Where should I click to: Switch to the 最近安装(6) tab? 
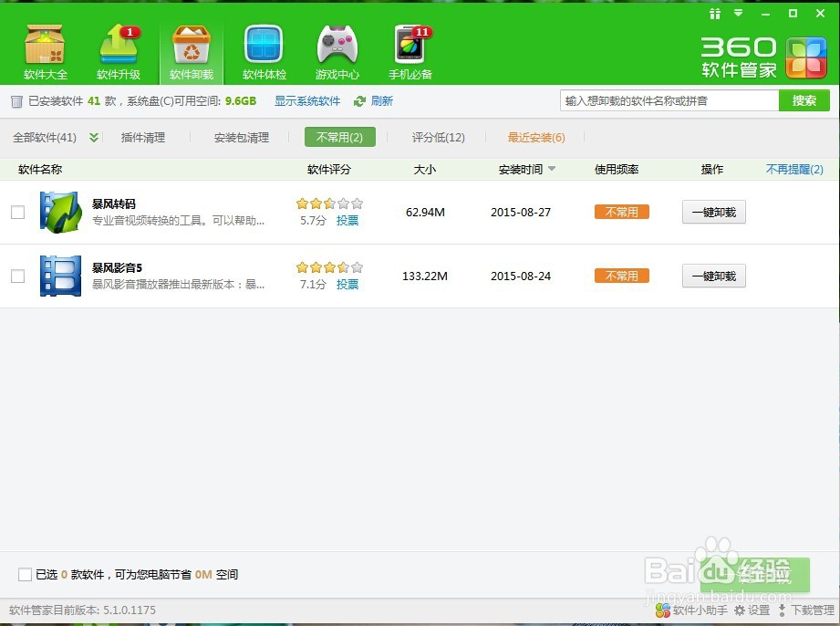point(536,138)
